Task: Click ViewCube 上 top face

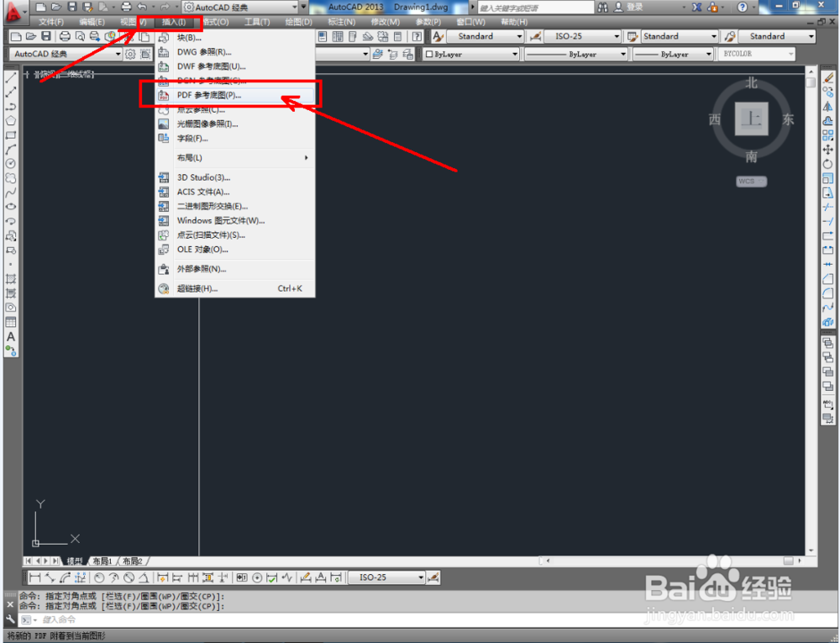Action: click(751, 119)
